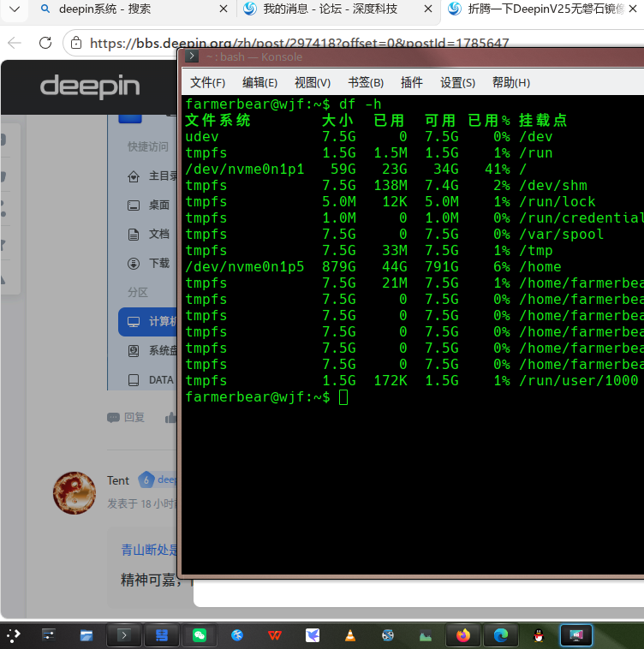
Task: Focus the bbs.deepin.org address bar
Action: 299,43
